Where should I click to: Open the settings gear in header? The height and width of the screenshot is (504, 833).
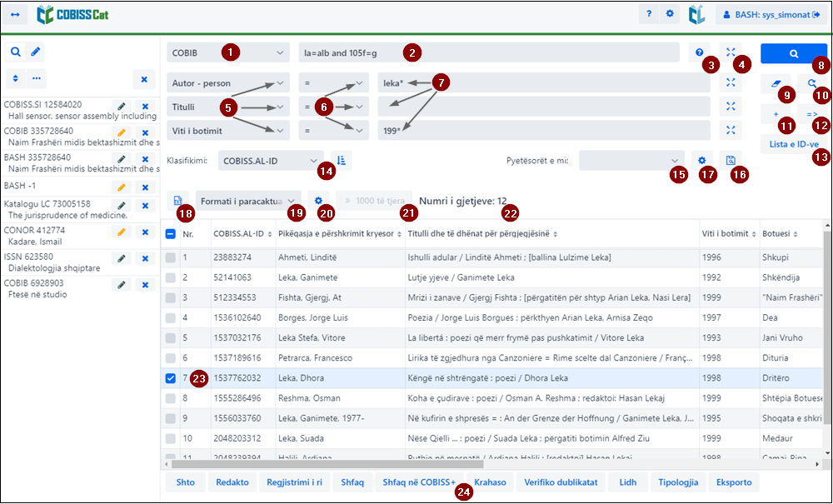click(670, 14)
